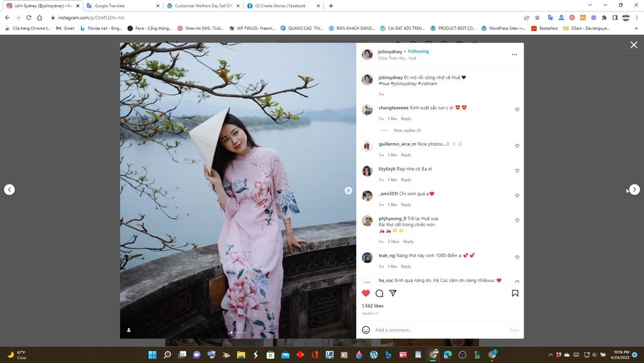Save the post with bookmark icon
Screen dimensions: 644x363
click(515, 293)
